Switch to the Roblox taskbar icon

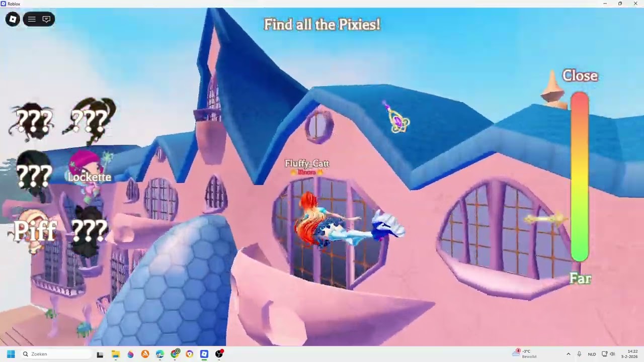click(204, 354)
